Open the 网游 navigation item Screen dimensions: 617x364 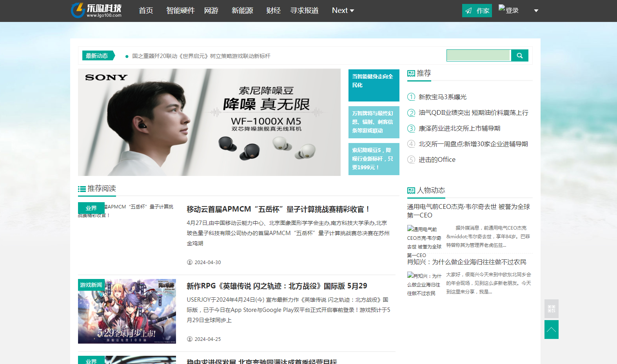tap(211, 11)
